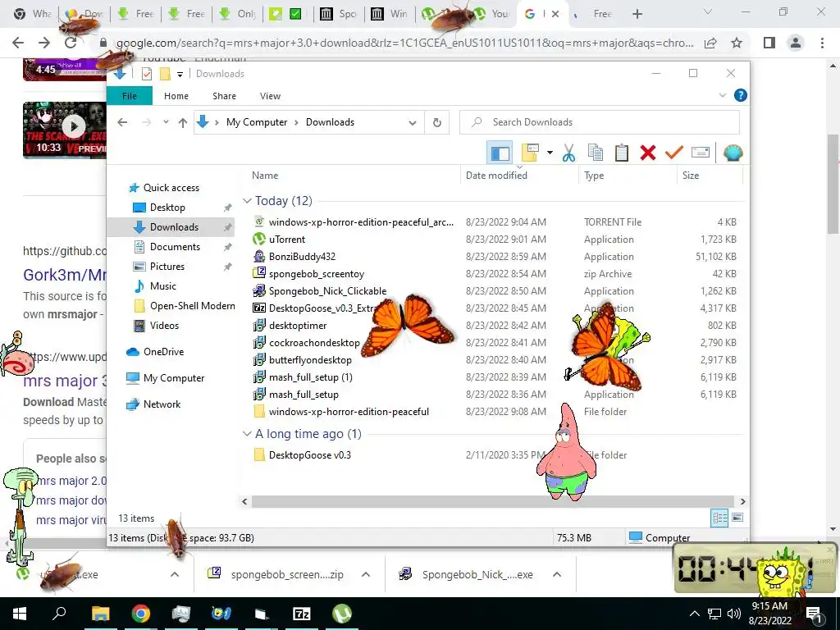Screen dimensions: 840x630
Task: Click the file list horizontal scrollbar
Action: point(493,501)
